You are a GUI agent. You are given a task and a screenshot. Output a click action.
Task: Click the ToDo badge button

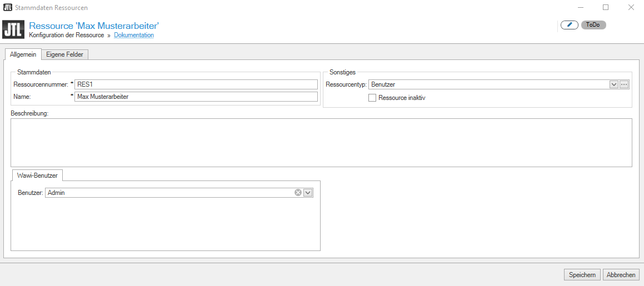point(593,25)
